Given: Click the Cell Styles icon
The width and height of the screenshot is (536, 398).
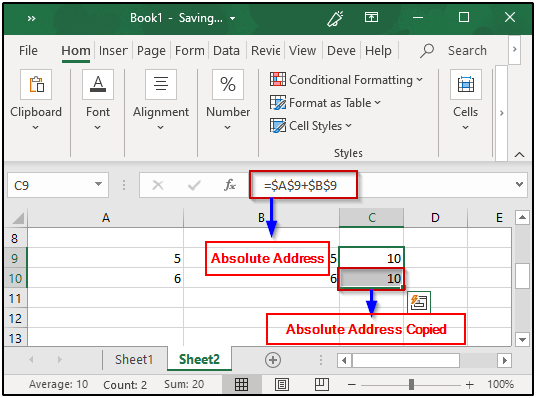Looking at the screenshot, I should click(x=278, y=125).
